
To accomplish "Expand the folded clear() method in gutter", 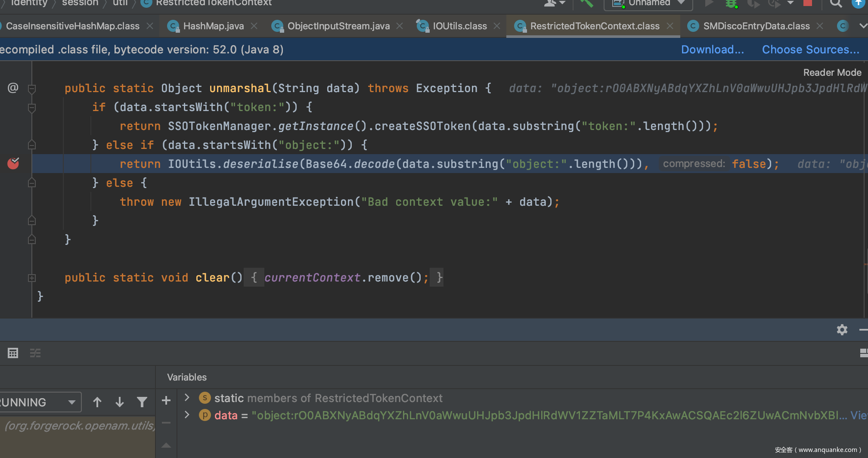I will pyautogui.click(x=32, y=278).
